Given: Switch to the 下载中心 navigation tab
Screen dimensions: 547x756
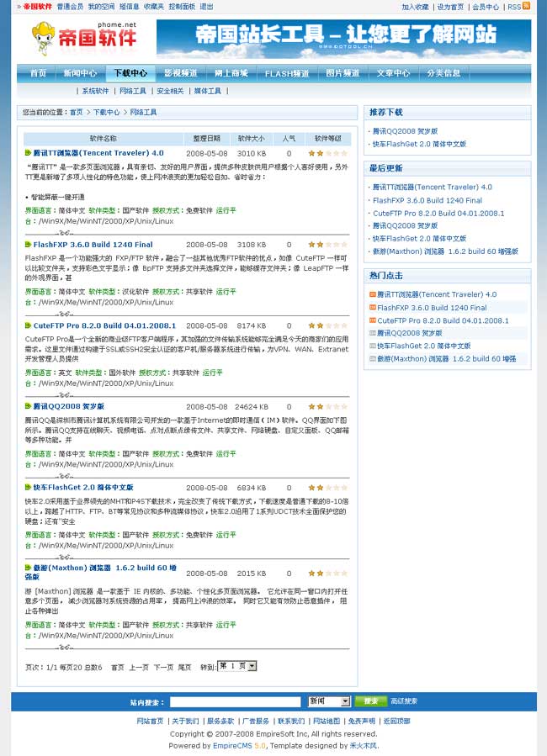Looking at the screenshot, I should click(x=130, y=73).
